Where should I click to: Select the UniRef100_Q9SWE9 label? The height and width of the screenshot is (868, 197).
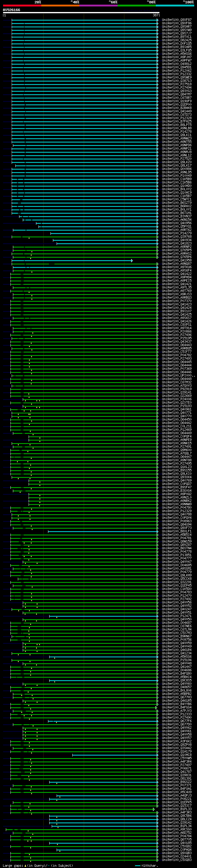177,78
